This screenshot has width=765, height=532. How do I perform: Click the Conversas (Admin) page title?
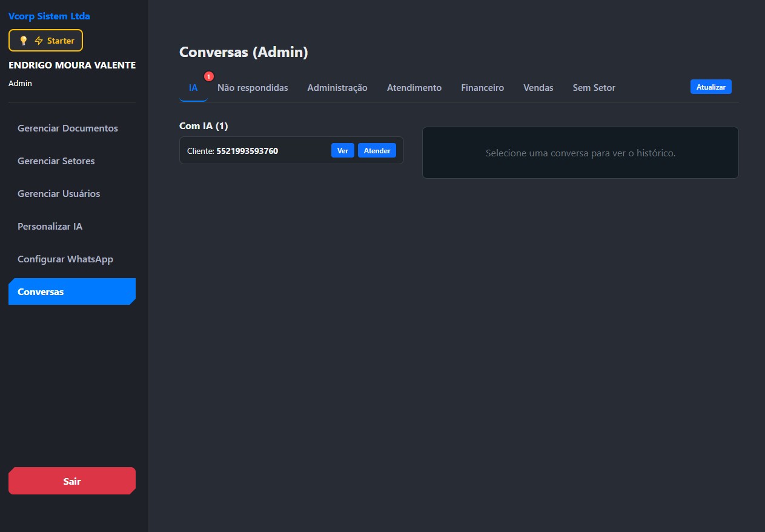pos(243,53)
